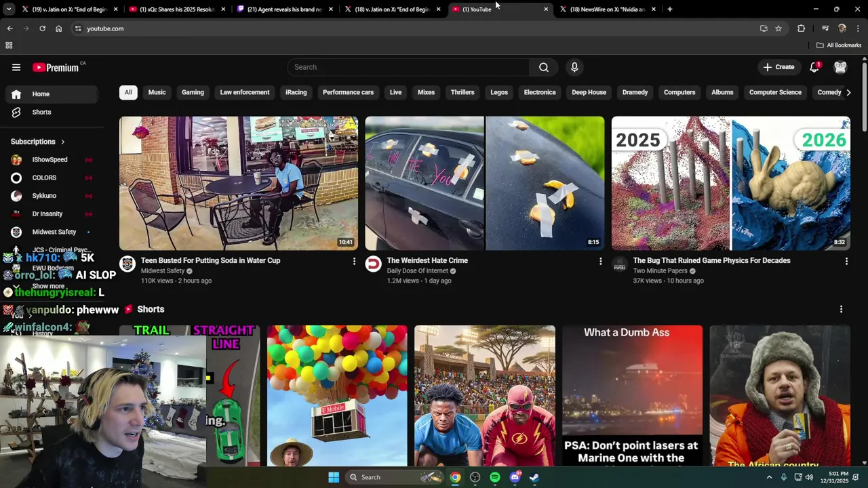Open more options for The Weirdest Hate Crime
The image size is (868, 488).
point(600,261)
